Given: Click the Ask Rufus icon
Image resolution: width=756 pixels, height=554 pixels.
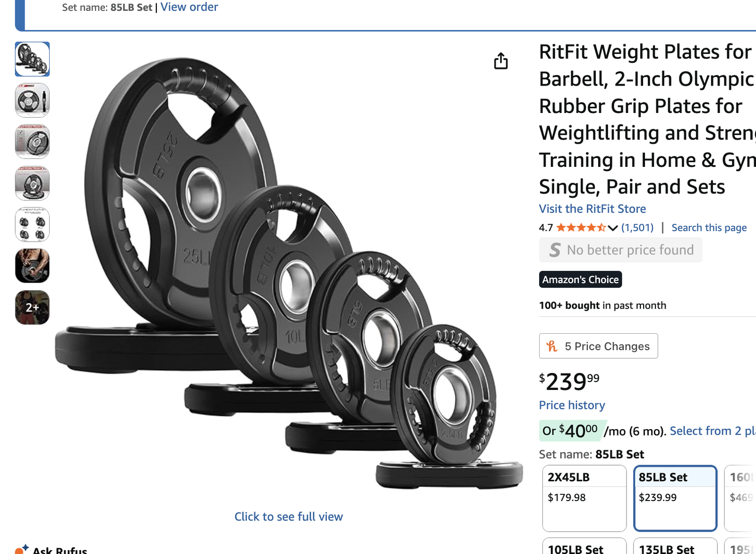Looking at the screenshot, I should pos(22,549).
